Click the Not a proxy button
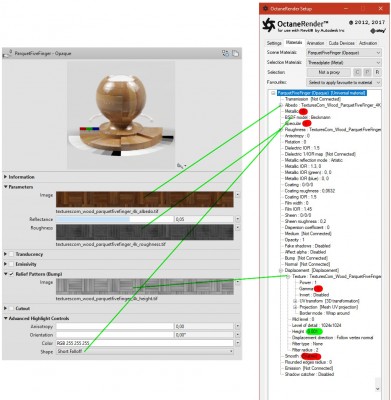 [329, 72]
